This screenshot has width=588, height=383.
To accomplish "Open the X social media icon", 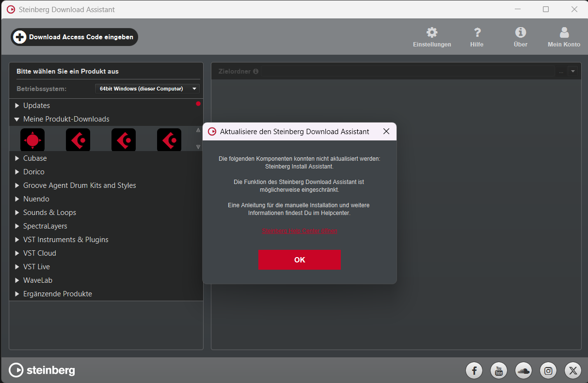I will pos(573,371).
